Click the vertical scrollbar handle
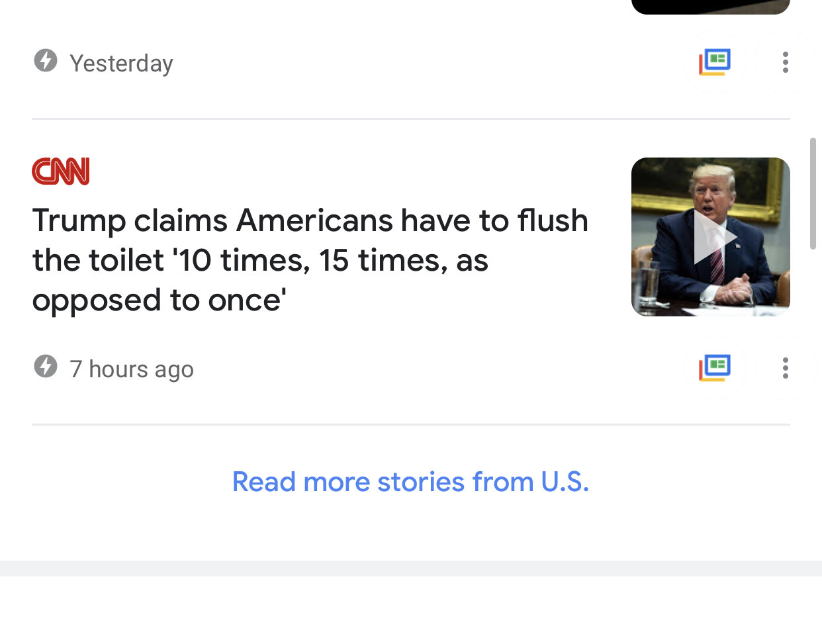 [x=813, y=193]
